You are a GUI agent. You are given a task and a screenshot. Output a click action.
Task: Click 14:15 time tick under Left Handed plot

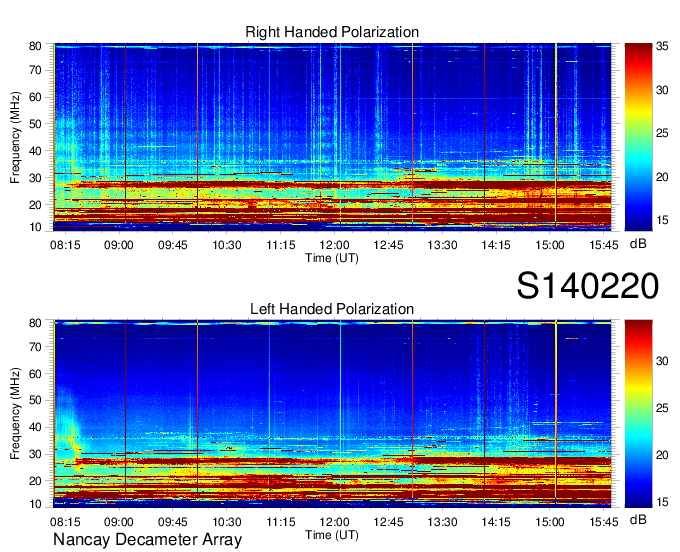[496, 522]
